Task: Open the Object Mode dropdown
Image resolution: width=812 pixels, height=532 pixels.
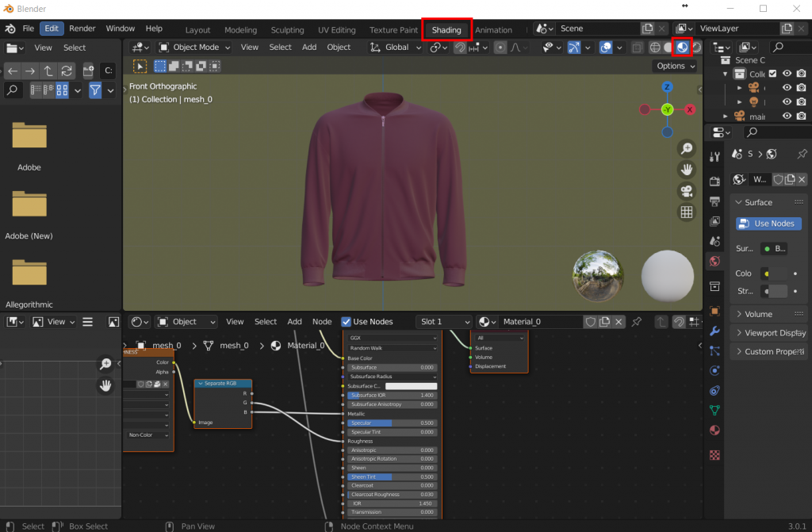Action: (x=194, y=48)
